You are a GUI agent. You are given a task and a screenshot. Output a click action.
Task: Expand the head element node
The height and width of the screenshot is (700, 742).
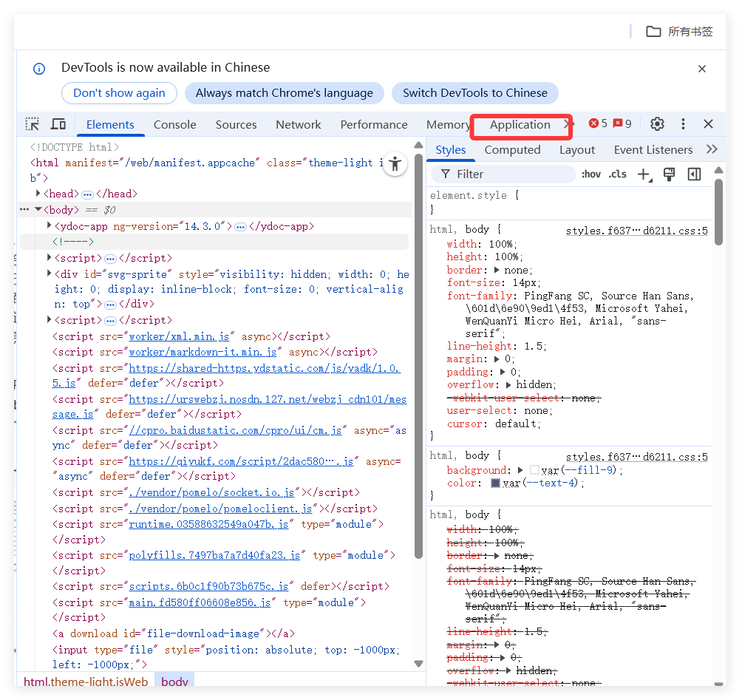(38, 194)
